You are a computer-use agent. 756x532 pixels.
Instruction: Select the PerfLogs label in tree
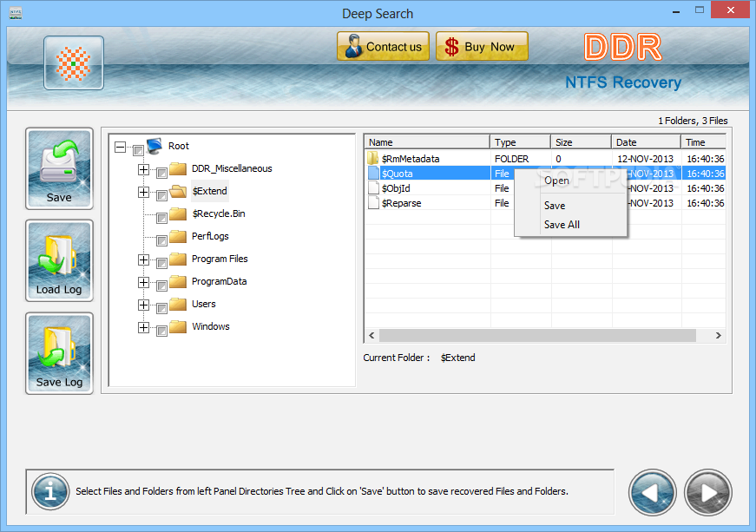pos(210,236)
